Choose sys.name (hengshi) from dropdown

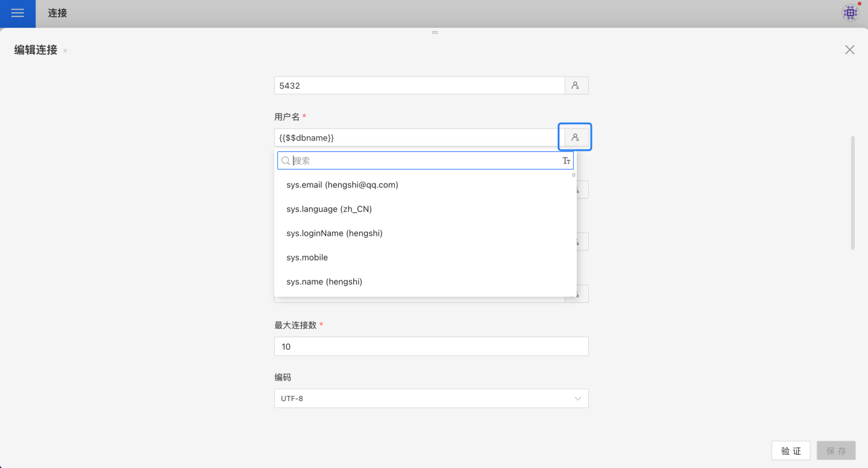click(x=324, y=282)
